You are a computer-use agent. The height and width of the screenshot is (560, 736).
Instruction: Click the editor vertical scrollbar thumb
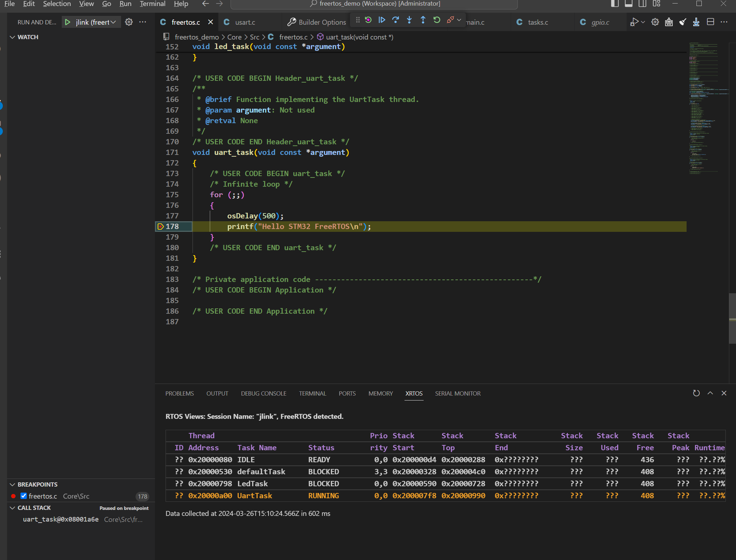732,318
